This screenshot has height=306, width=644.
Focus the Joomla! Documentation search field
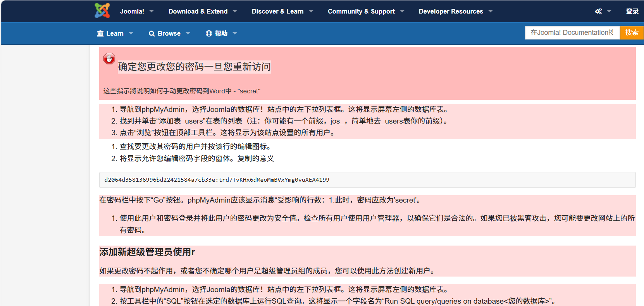click(x=572, y=33)
